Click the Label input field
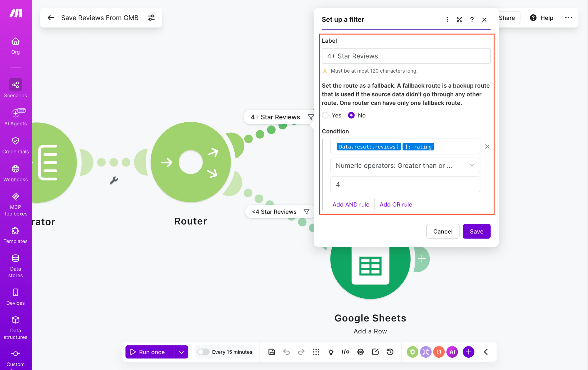This screenshot has height=370, width=588. (x=406, y=56)
